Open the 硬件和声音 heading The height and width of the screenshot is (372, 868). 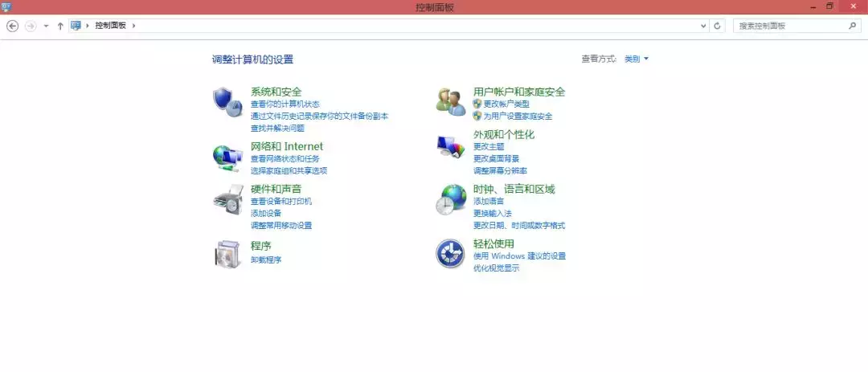276,189
